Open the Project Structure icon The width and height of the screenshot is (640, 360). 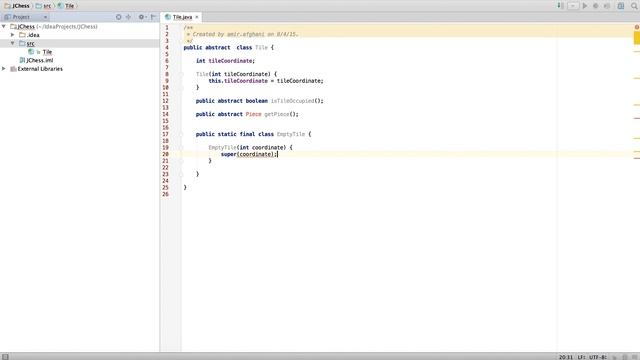(621, 6)
